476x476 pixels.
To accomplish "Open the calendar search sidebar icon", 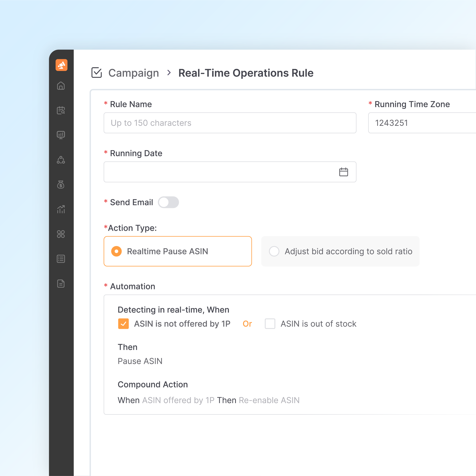I will click(x=61, y=110).
